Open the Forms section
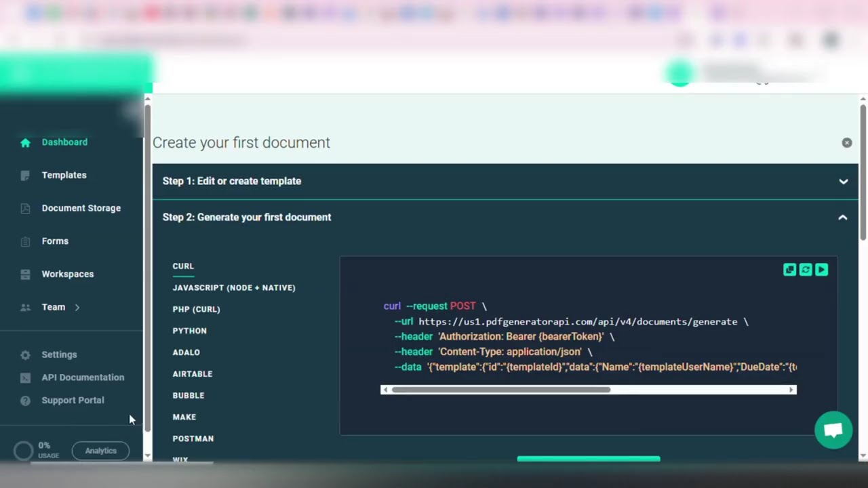 point(55,241)
